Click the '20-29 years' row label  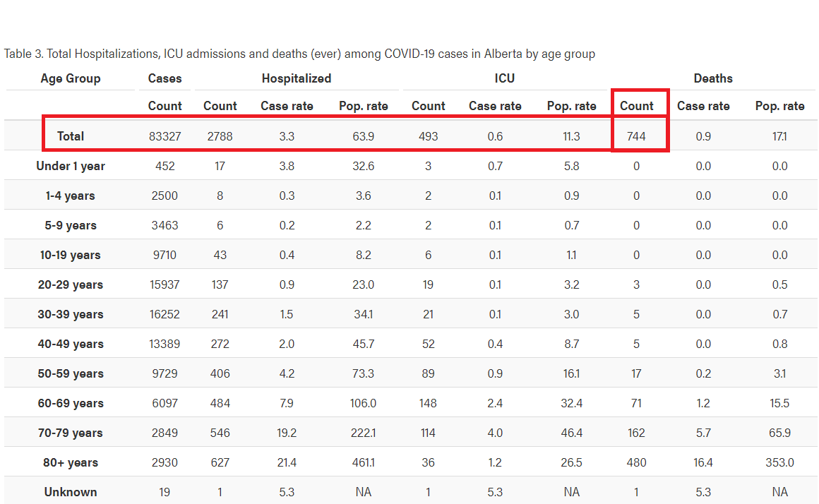pos(71,285)
